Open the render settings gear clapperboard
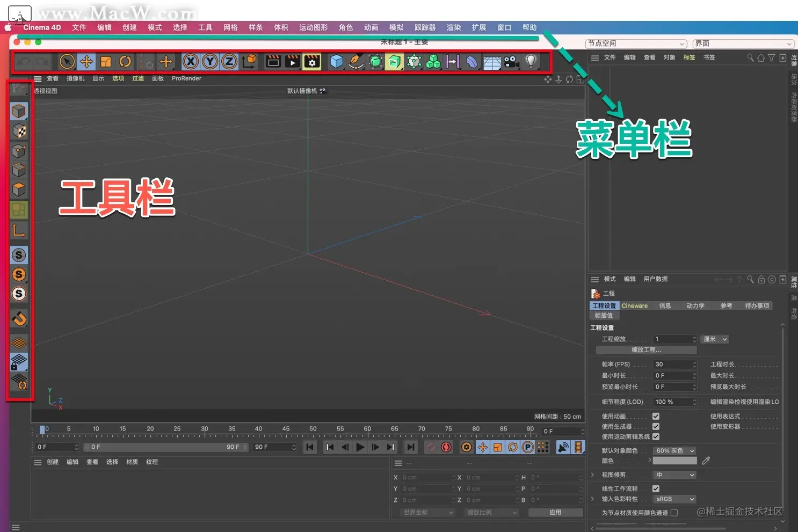The height and width of the screenshot is (532, 798). tap(312, 62)
